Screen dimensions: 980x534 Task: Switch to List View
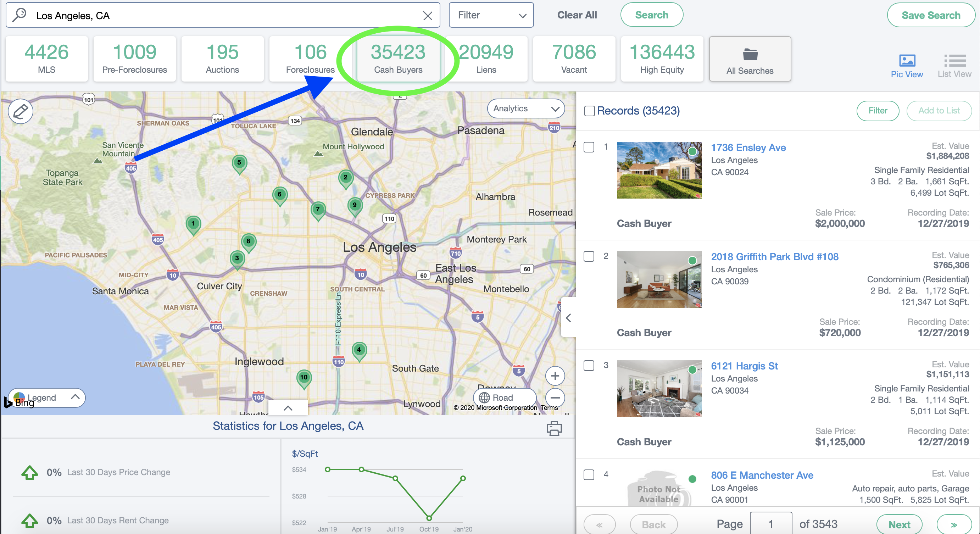[954, 66]
